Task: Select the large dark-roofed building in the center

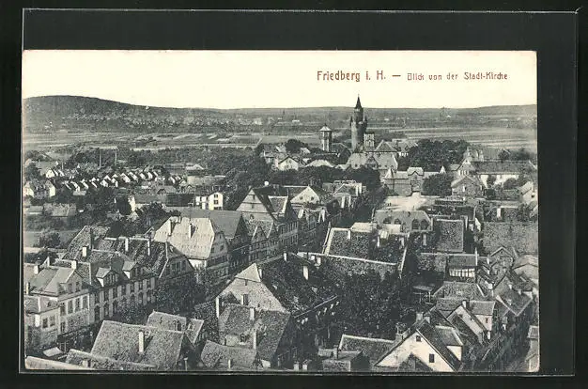Action: click(362, 249)
